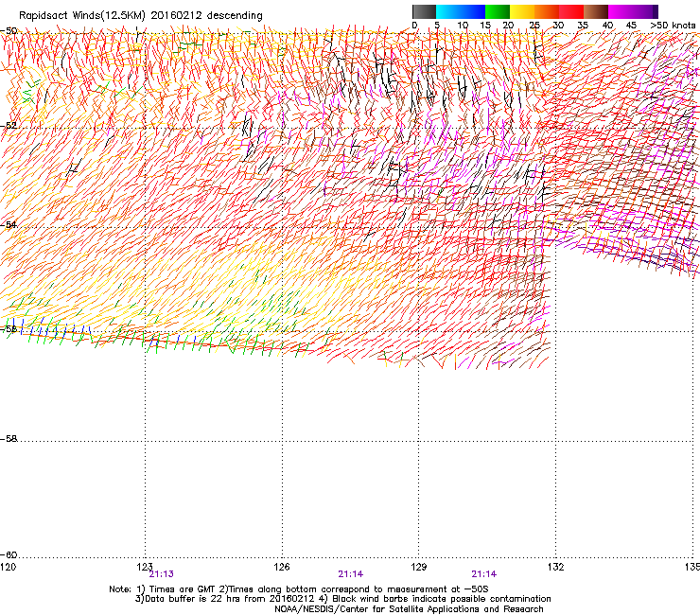Image resolution: width=700 pixels, height=615 pixels.
Task: Click the magenta-purple 40-50 knots legend swatch
Action: [633, 11]
